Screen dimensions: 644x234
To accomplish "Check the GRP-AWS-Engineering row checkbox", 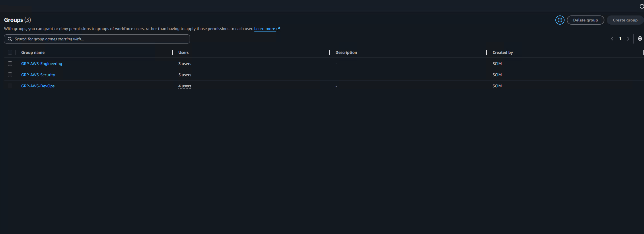I will pos(10,64).
